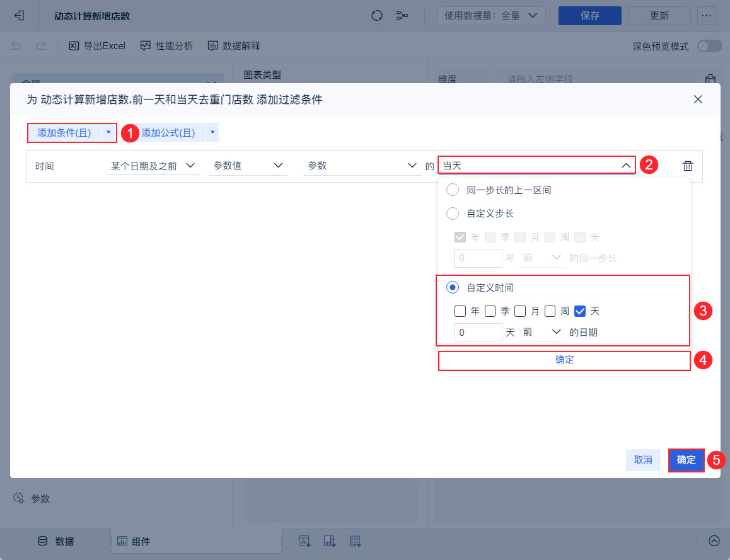Click the circular refresh icon in header
The width and height of the screenshot is (730, 560).
point(376,16)
